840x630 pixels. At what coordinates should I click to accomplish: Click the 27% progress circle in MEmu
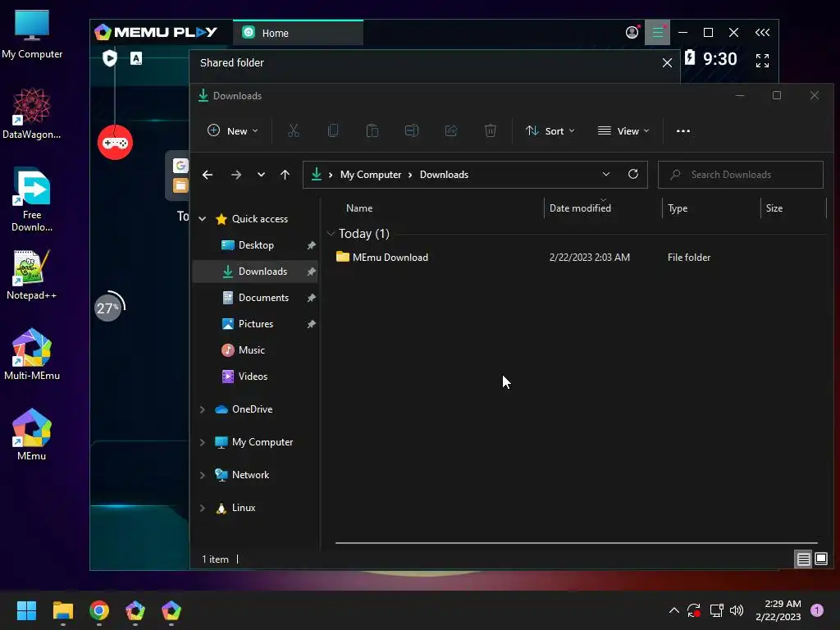(x=109, y=307)
